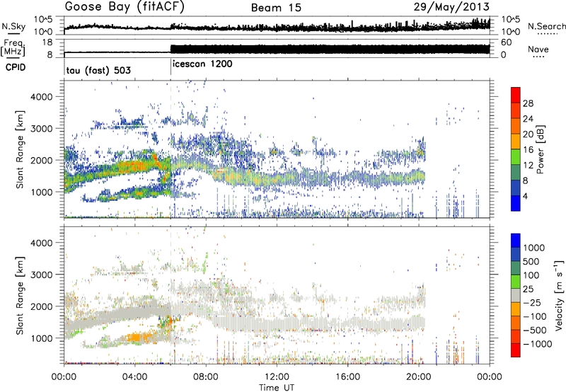The width and height of the screenshot is (566, 392).
Task: Pick the gray segment of Velocity colorbar
Action: click(x=516, y=296)
